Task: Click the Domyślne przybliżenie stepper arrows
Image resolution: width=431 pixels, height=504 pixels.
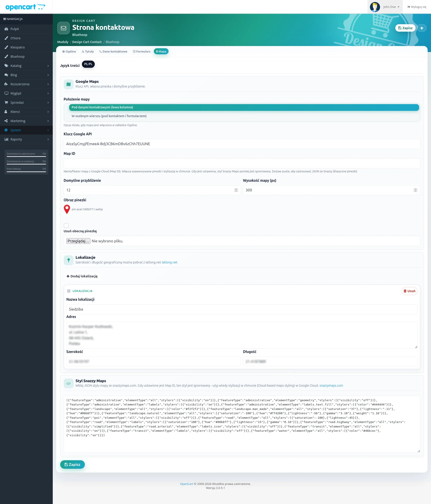Action: click(236, 190)
